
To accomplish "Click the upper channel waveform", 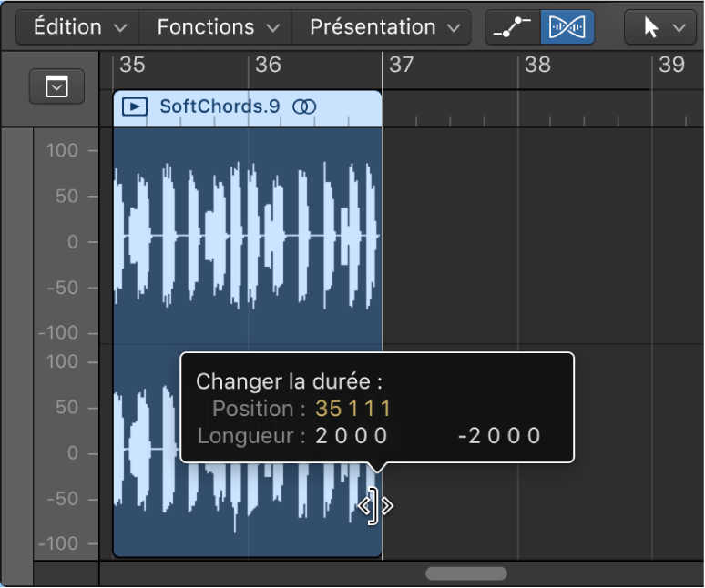I will (247, 236).
